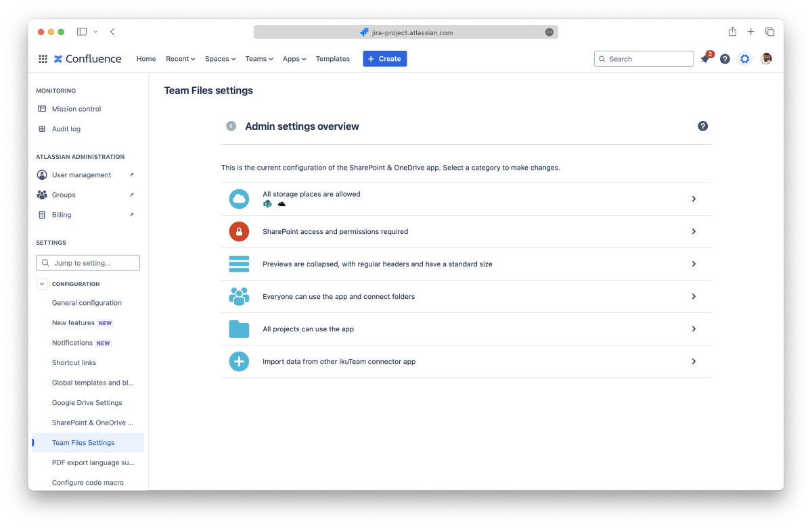The height and width of the screenshot is (528, 812).
Task: Expand the Teams dropdown in navigation
Action: (x=259, y=59)
